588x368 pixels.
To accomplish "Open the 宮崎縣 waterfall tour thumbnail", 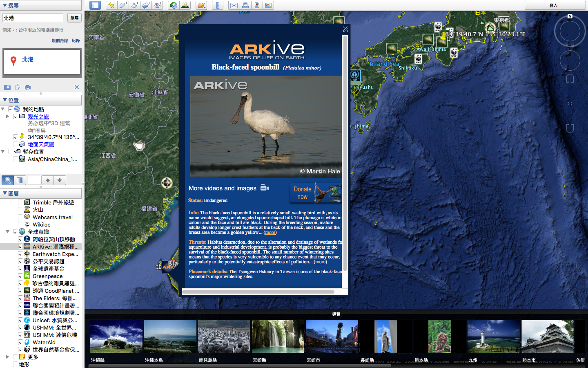I will click(x=278, y=337).
